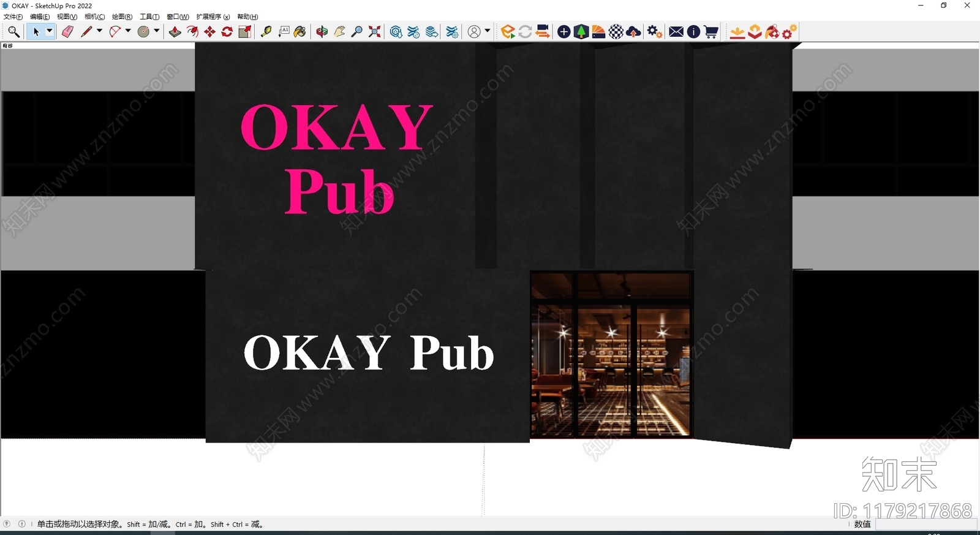Image resolution: width=980 pixels, height=535 pixels.
Task: Click the user account icon
Action: (474, 32)
